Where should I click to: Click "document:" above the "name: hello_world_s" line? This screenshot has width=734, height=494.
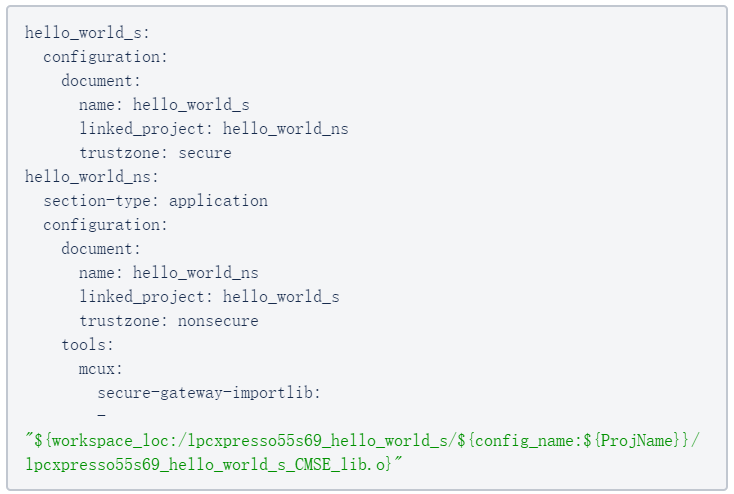pos(101,81)
